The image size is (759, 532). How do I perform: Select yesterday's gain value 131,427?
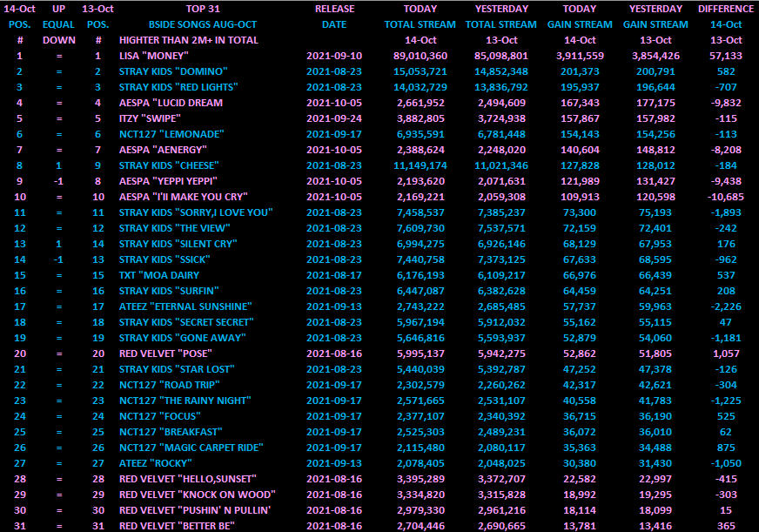pos(655,181)
